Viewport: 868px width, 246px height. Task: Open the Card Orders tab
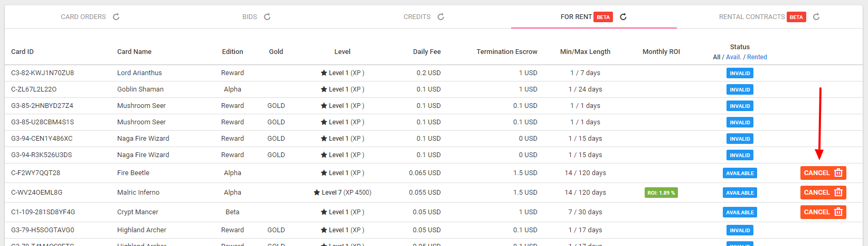tap(83, 17)
